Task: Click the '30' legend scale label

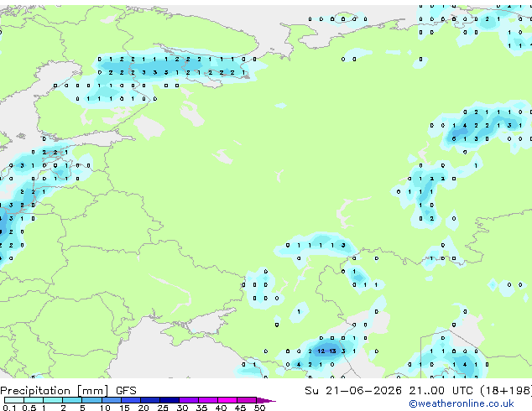Action: pyautogui.click(x=182, y=408)
